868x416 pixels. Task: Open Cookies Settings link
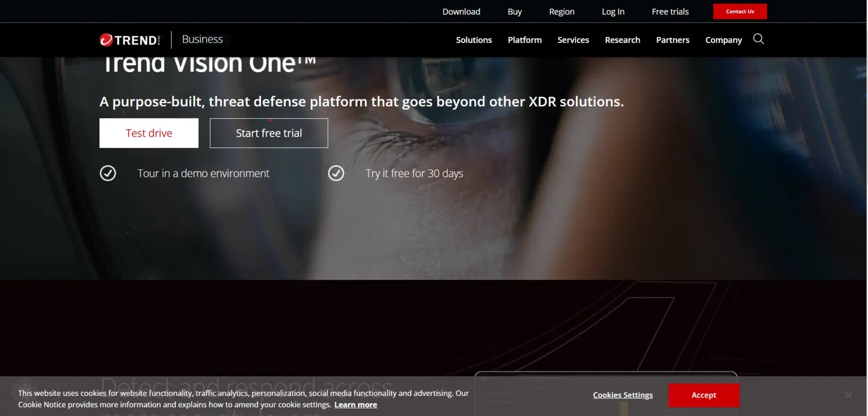coord(623,395)
